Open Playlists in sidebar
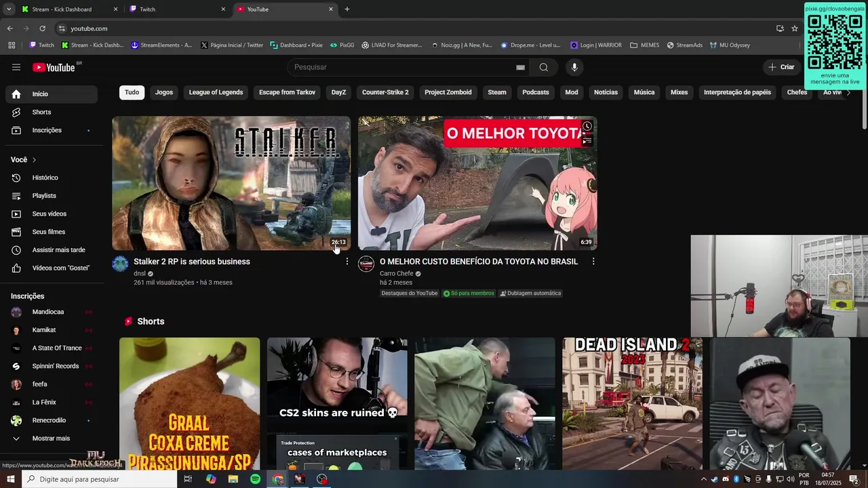 tap(52, 196)
